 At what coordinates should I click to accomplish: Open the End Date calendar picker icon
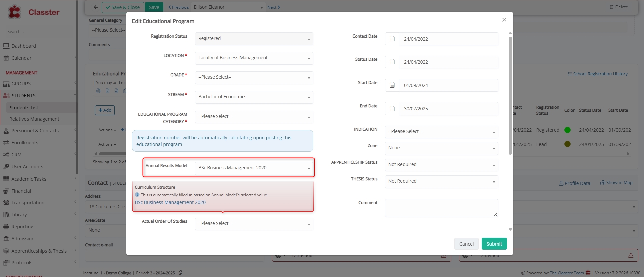(x=392, y=109)
